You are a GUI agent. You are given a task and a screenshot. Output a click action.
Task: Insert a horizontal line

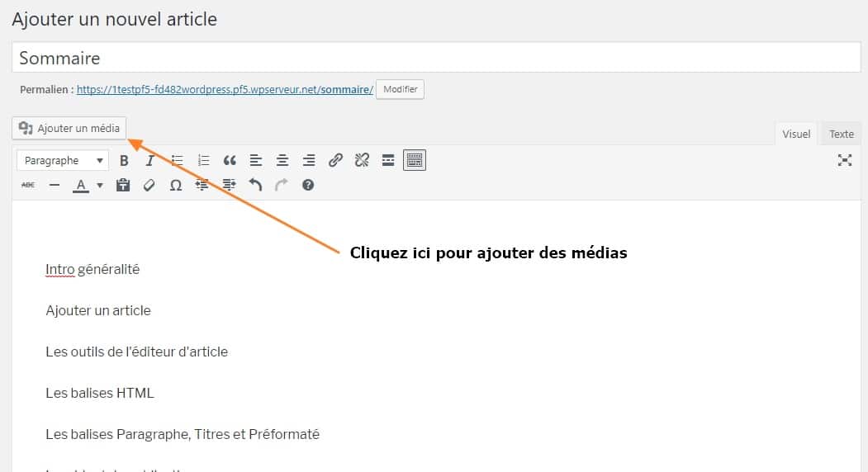point(55,185)
